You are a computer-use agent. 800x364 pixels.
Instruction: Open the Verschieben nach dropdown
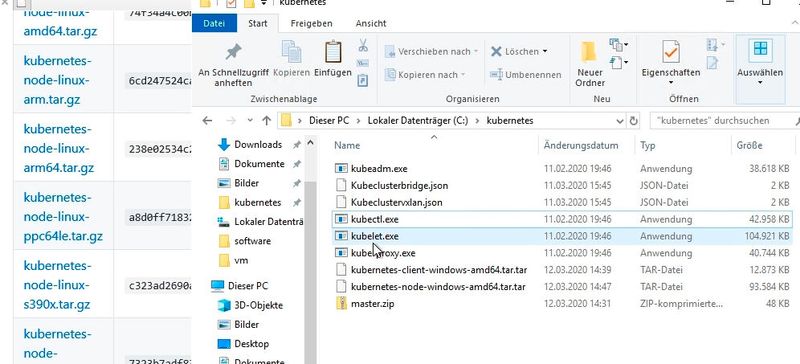click(432, 52)
